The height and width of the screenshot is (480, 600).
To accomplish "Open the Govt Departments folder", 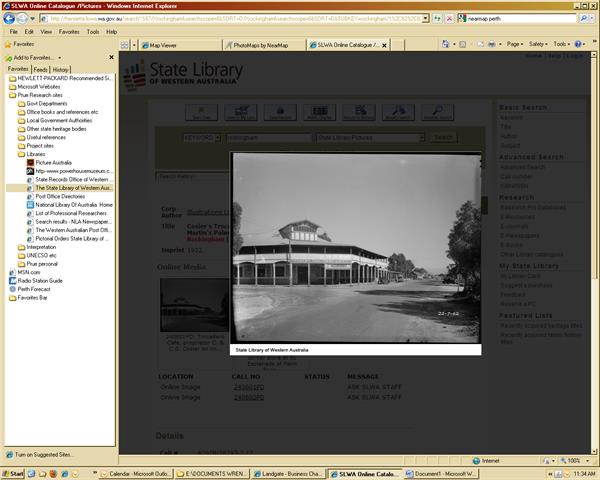I will [42, 103].
